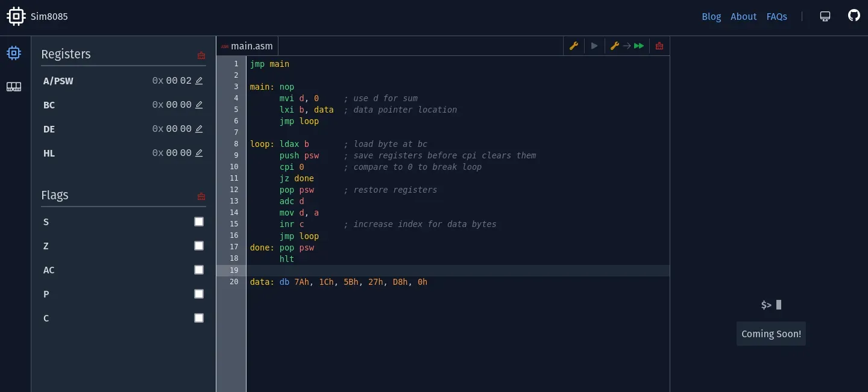Toggle the Z zero flag checkbox
868x392 pixels.
click(199, 246)
